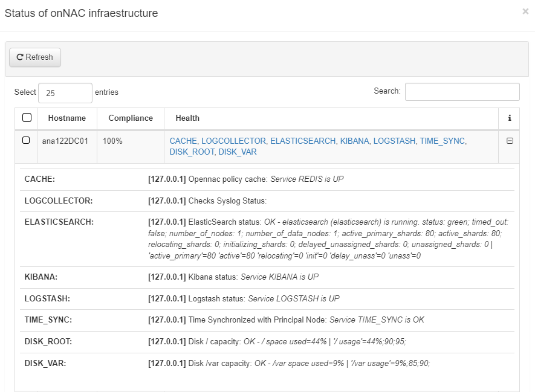
Task: Select the '/var space used=9%' disk text
Action: click(308, 364)
